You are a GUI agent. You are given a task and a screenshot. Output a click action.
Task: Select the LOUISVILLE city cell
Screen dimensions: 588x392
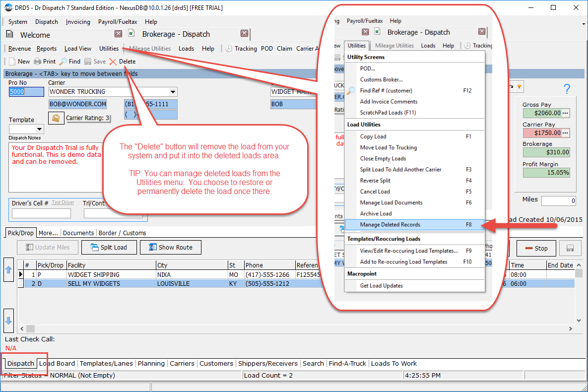[x=192, y=284]
